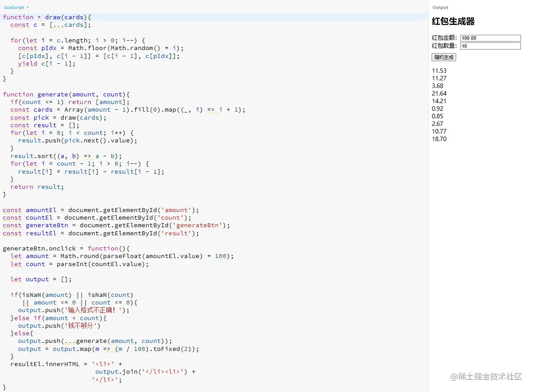Viewport: 533px width, 392px height.
Task: Click the 红包生成器 heading
Action: 453,21
